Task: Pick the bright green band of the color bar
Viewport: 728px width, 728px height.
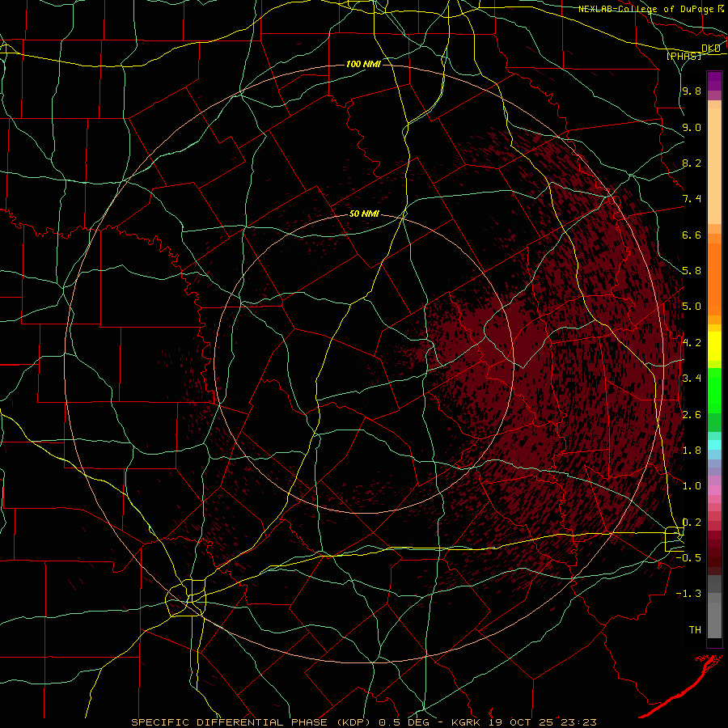Action: click(x=714, y=390)
